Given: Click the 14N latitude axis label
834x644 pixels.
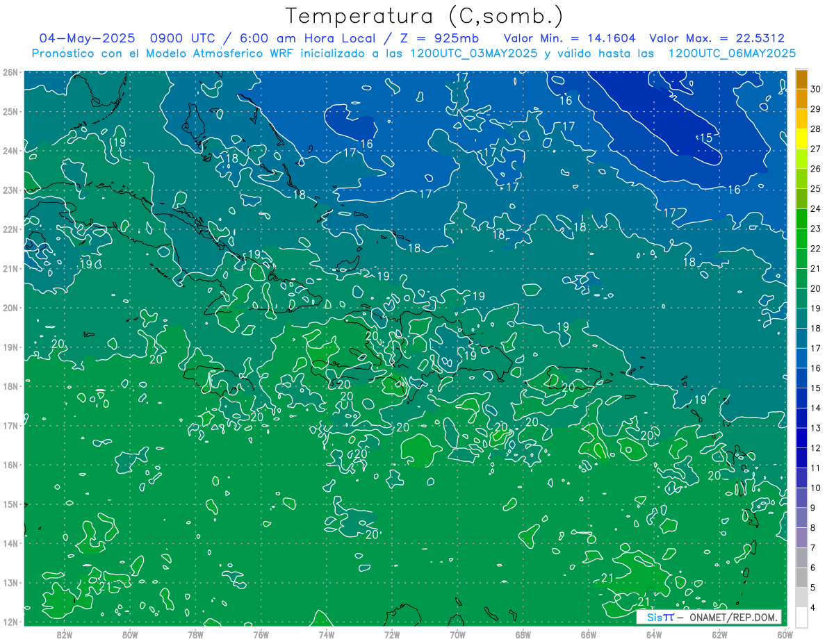Looking at the screenshot, I should pos(10,543).
